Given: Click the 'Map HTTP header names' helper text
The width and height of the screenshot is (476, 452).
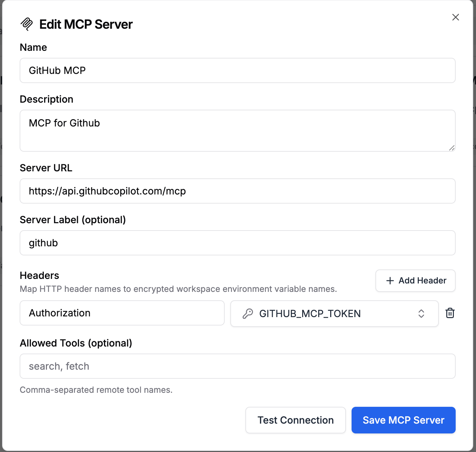Looking at the screenshot, I should coord(178,289).
